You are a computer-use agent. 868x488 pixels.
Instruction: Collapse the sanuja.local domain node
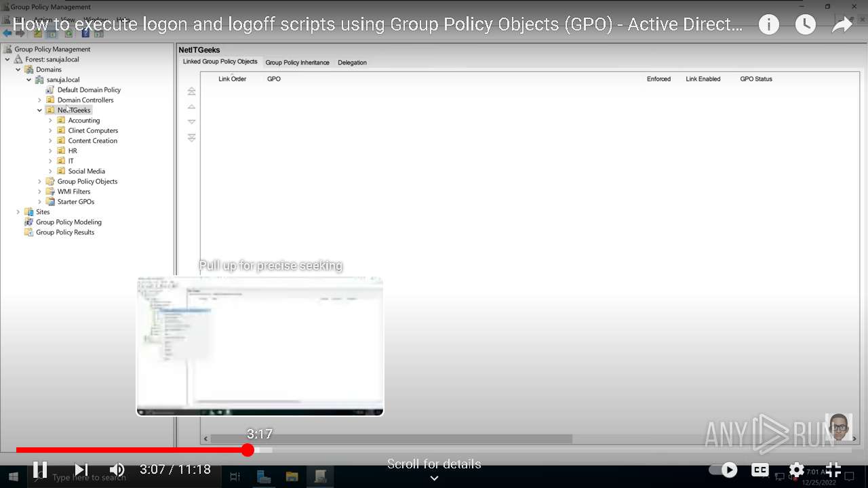29,80
